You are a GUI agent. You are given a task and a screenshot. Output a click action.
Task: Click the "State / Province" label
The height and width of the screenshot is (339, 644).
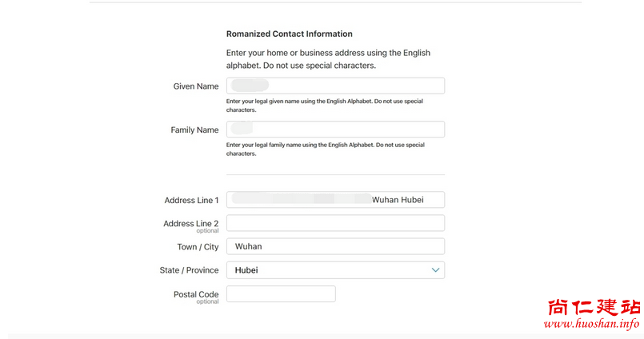point(189,270)
